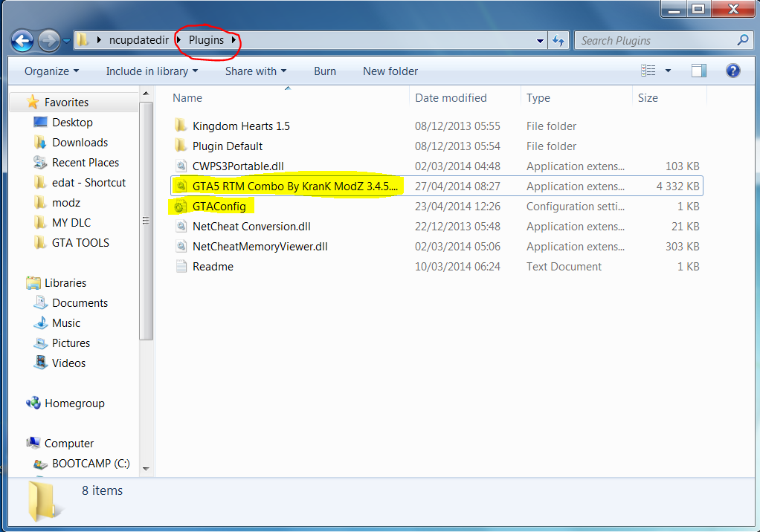The height and width of the screenshot is (532, 760).
Task: Open the Pictures library
Action: coord(71,343)
